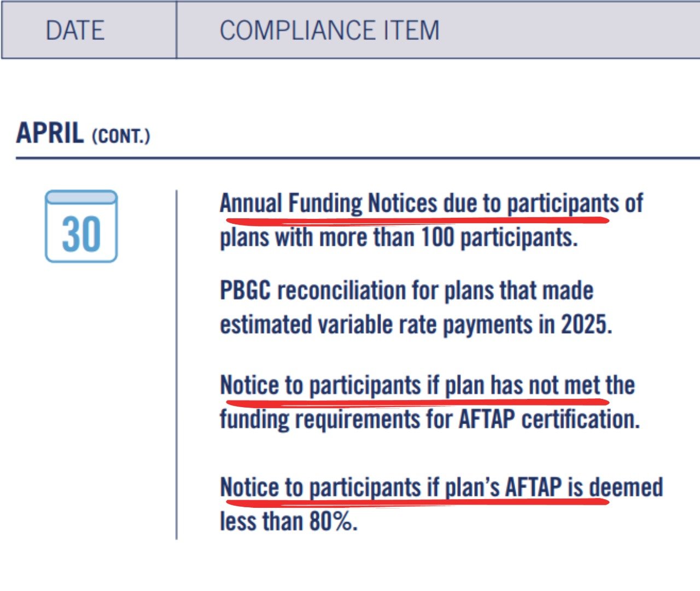Click the red underline beneath 'plan has not met'
Image resolution: width=700 pixels, height=591 pixels.
417,403
